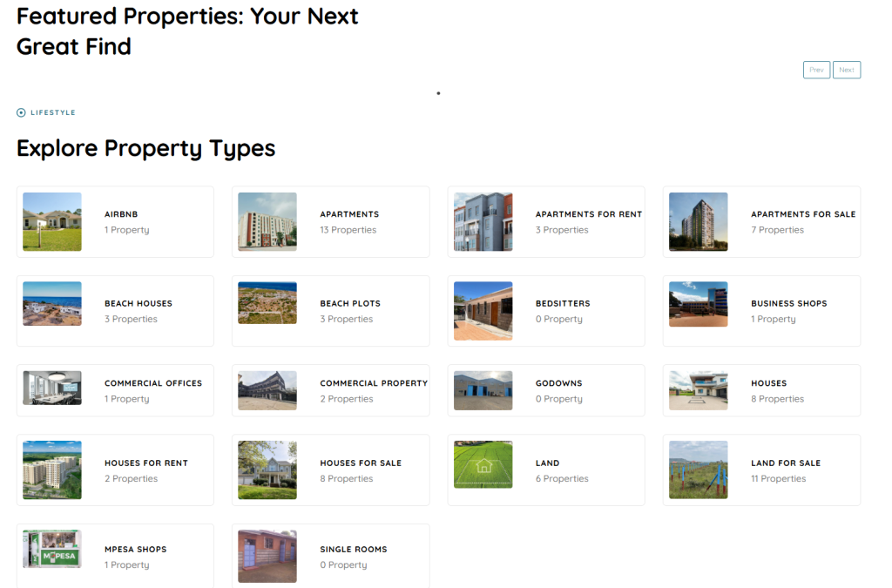The height and width of the screenshot is (588, 892).
Task: Click the circular target icon beside LIFESTYLE
Action: coord(20,112)
